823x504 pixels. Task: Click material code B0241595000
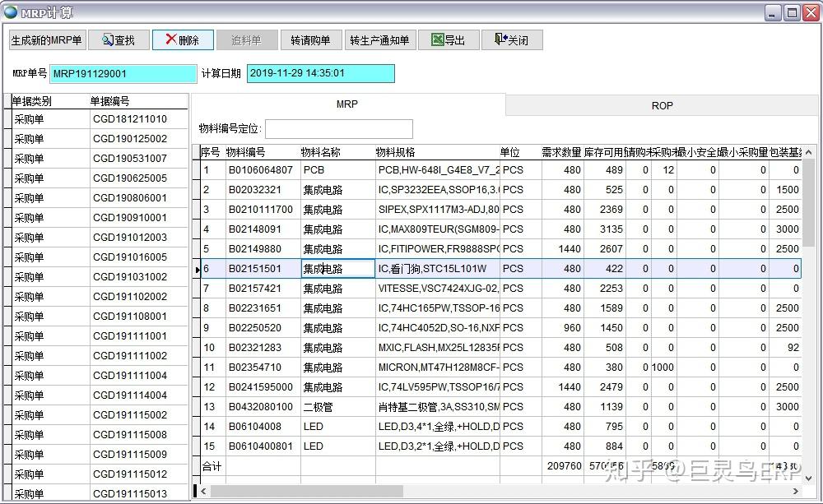click(261, 387)
